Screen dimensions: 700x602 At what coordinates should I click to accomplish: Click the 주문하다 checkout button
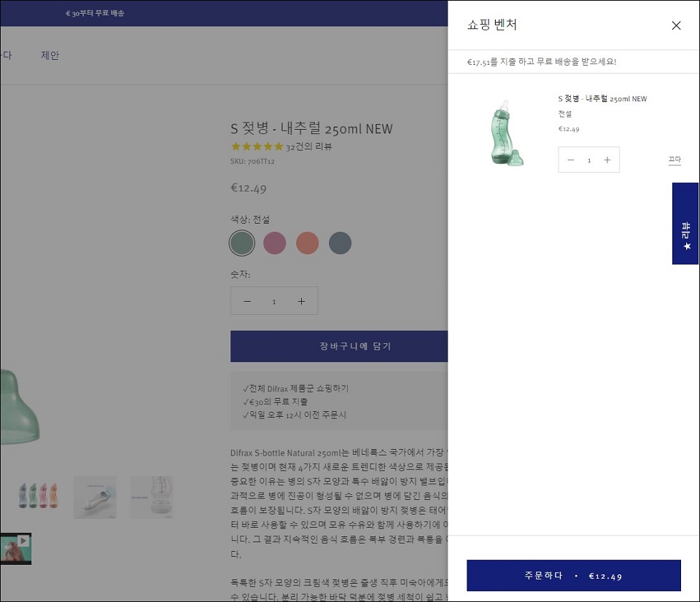[x=574, y=575]
